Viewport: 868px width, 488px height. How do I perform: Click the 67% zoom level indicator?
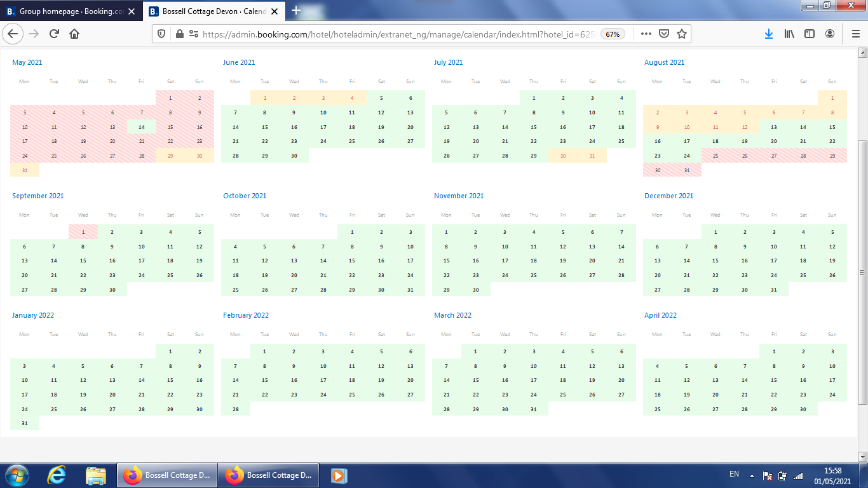(x=613, y=34)
